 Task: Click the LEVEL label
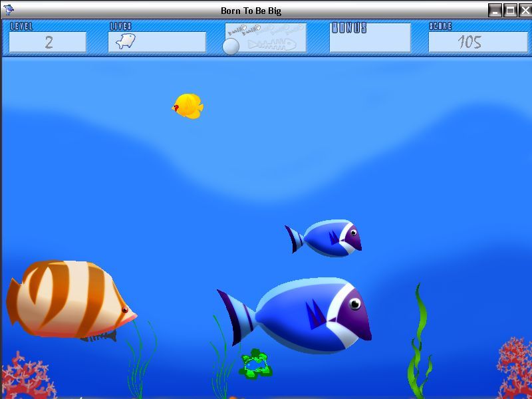[21, 27]
